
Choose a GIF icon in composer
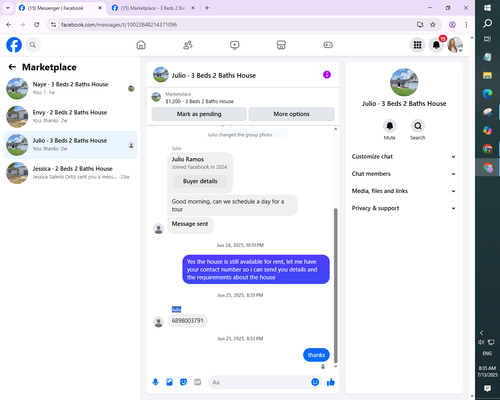point(198,382)
